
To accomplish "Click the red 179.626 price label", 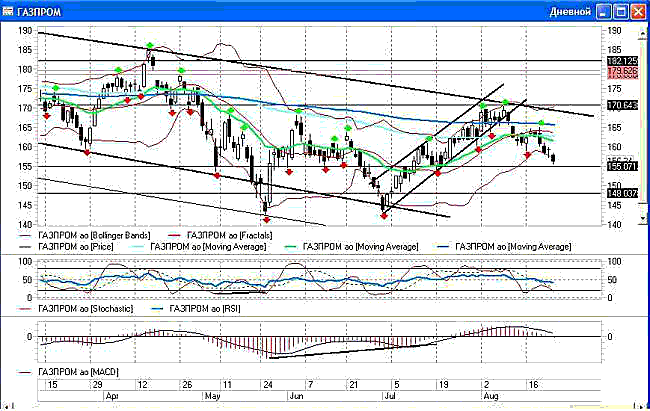I will pyautogui.click(x=622, y=71).
